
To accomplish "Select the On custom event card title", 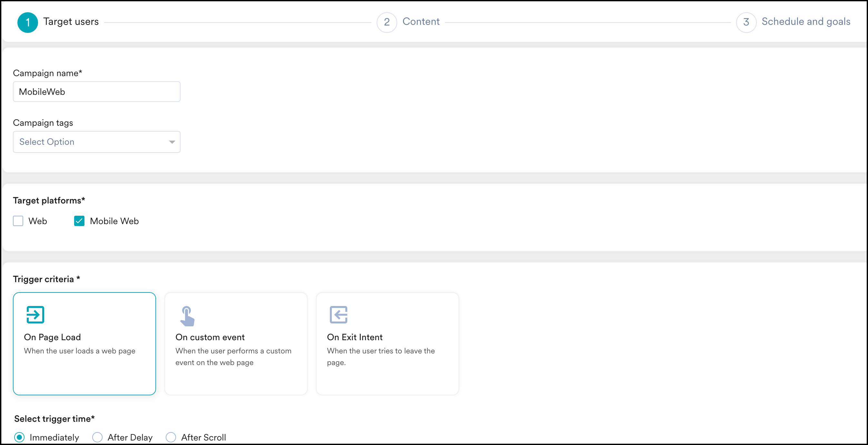I will click(x=210, y=337).
